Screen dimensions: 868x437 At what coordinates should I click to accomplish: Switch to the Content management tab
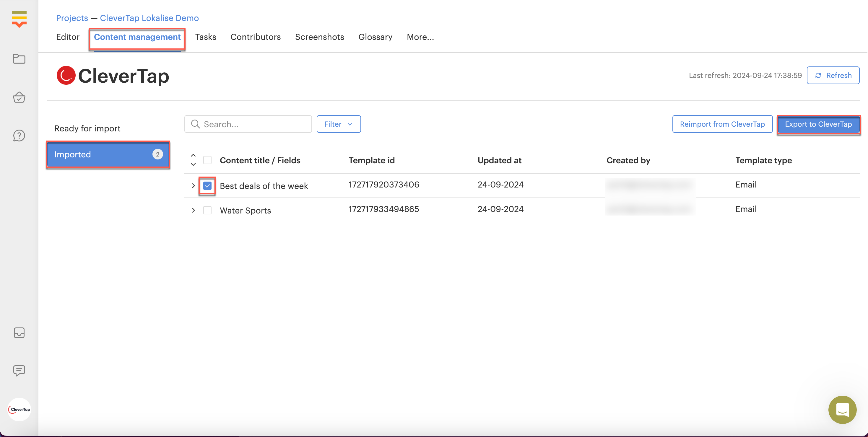(x=137, y=37)
